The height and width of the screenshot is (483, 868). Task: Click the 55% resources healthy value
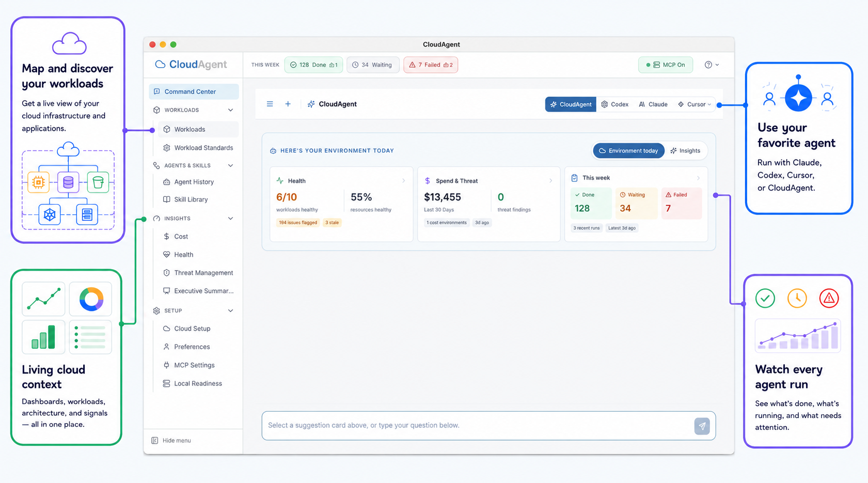tap(361, 197)
